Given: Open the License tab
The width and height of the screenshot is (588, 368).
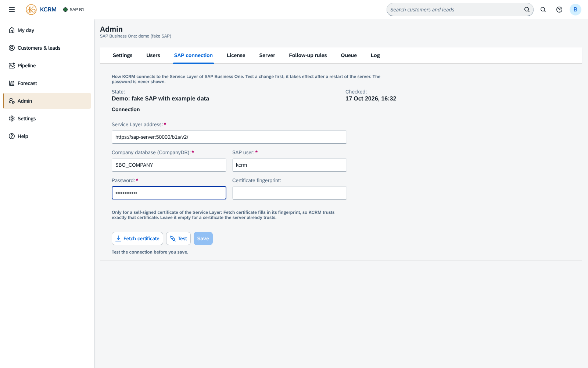Looking at the screenshot, I should (x=236, y=55).
